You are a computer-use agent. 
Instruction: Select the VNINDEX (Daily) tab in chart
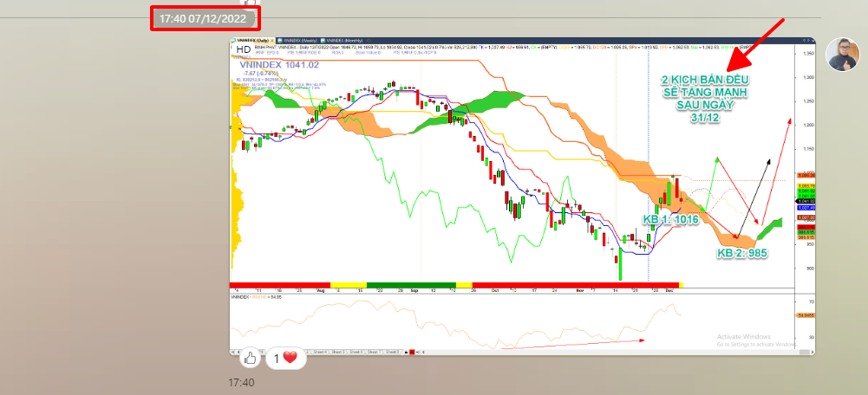click(252, 41)
